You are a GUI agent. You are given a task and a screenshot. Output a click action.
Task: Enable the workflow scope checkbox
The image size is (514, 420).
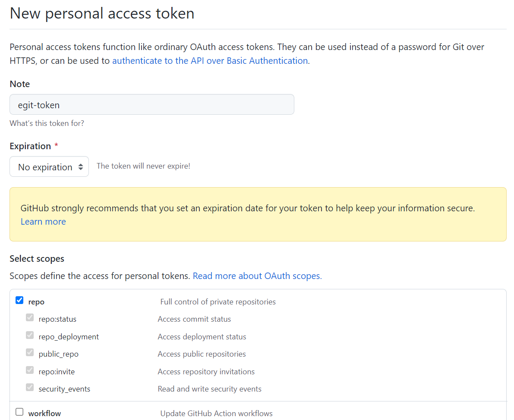(19, 412)
